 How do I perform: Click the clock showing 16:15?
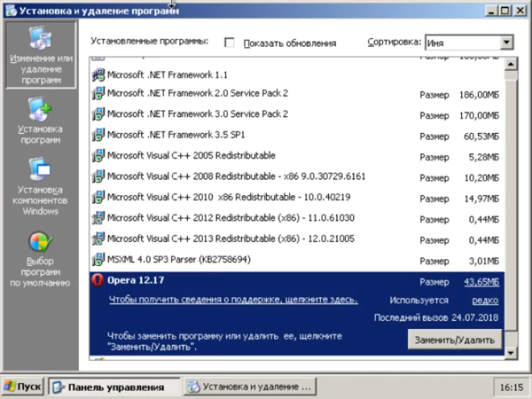coord(511,387)
